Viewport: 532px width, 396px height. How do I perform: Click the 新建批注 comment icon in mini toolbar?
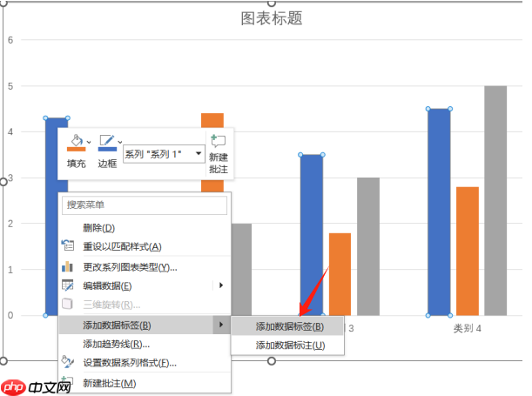pos(218,141)
